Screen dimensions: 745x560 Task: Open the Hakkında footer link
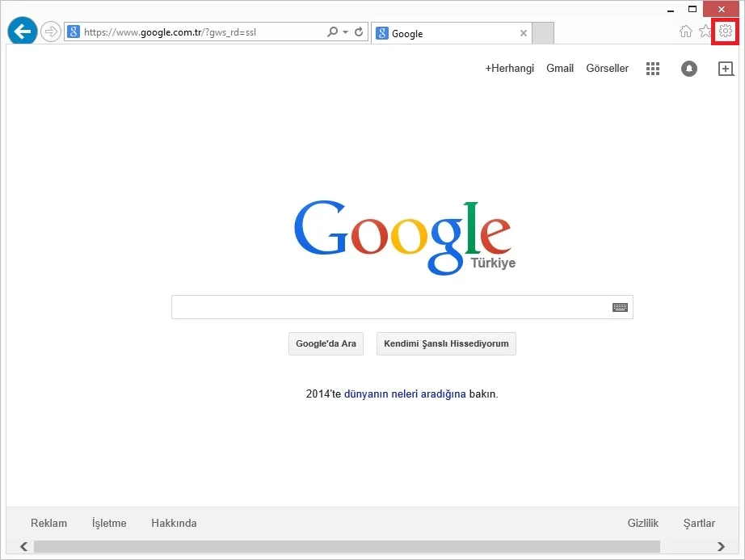tap(174, 523)
